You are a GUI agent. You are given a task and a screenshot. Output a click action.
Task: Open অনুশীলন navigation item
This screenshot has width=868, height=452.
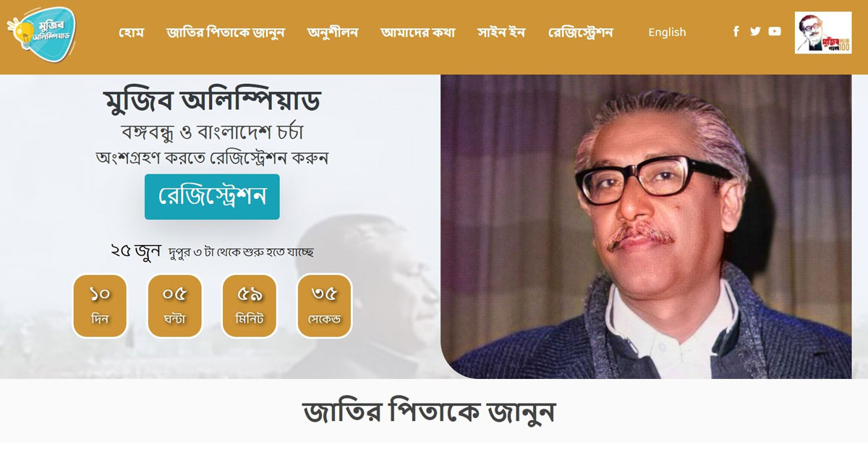[x=333, y=33]
